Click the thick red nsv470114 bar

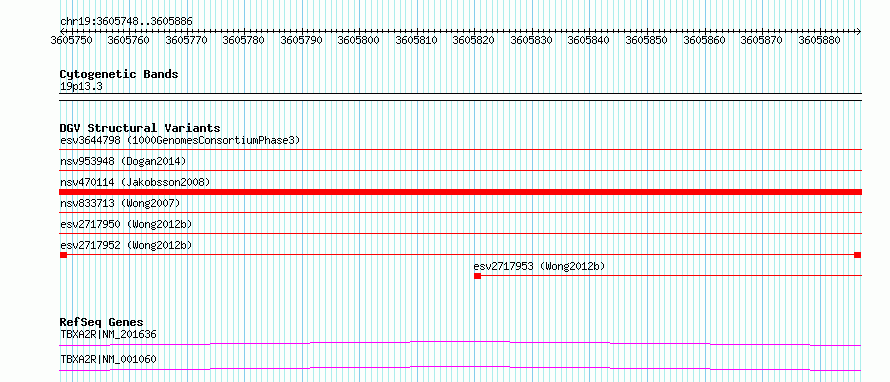461,192
